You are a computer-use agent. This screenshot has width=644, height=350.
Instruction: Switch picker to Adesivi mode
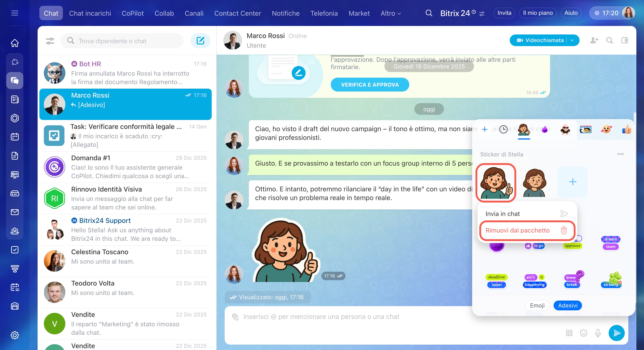[567, 305]
